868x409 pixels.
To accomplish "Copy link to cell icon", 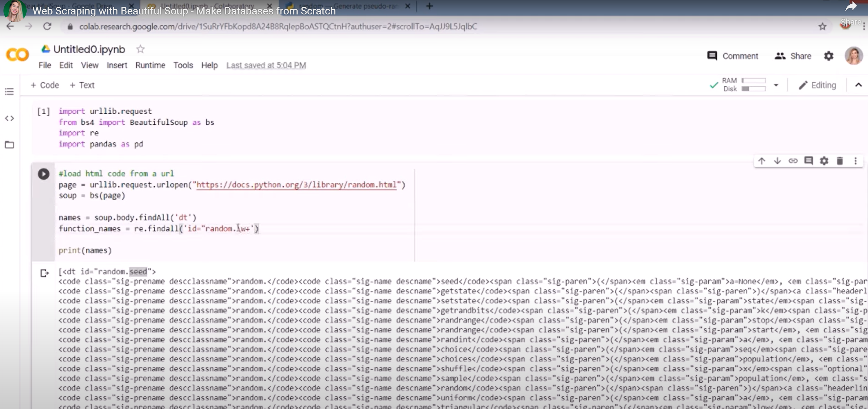I will [x=793, y=161].
